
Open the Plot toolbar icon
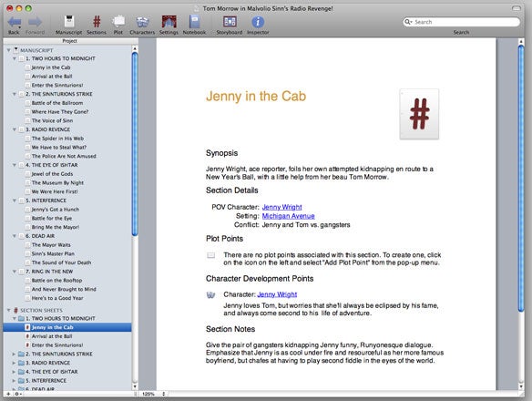click(x=118, y=22)
